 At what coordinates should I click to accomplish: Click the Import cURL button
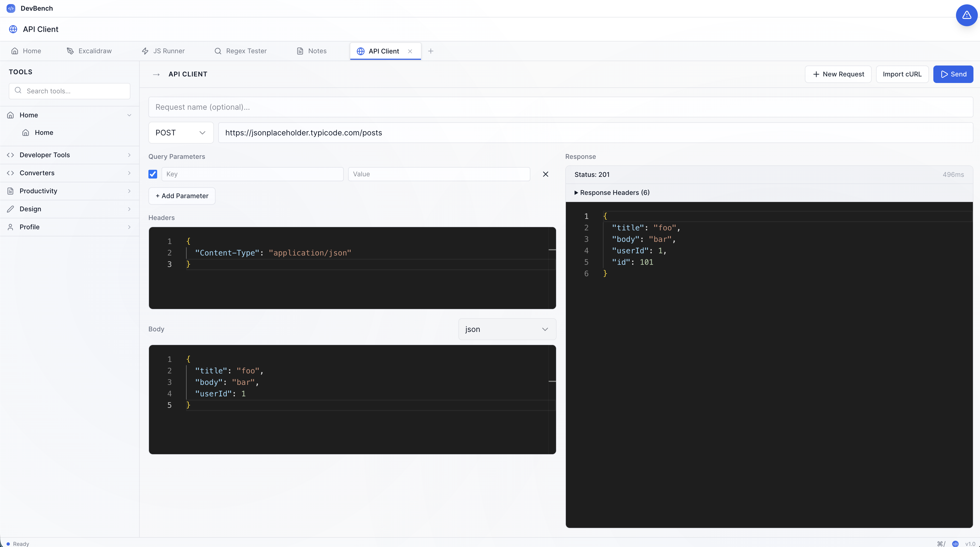pyautogui.click(x=902, y=74)
